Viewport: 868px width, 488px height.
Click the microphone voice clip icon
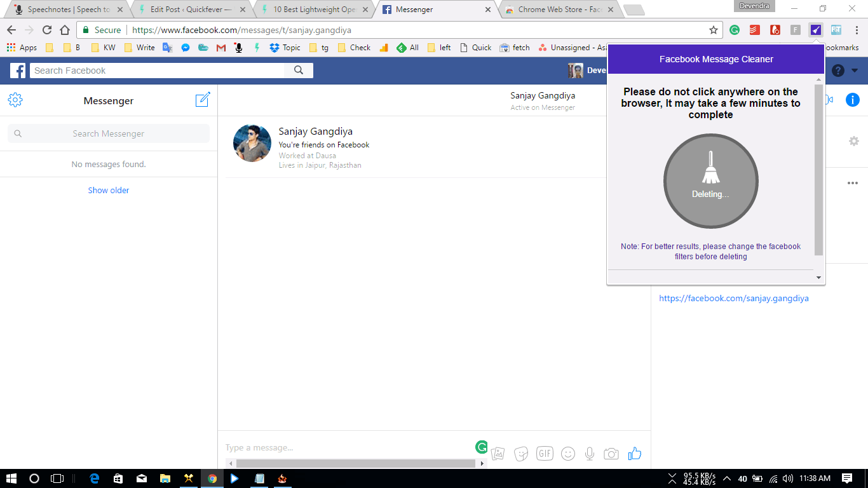(590, 454)
